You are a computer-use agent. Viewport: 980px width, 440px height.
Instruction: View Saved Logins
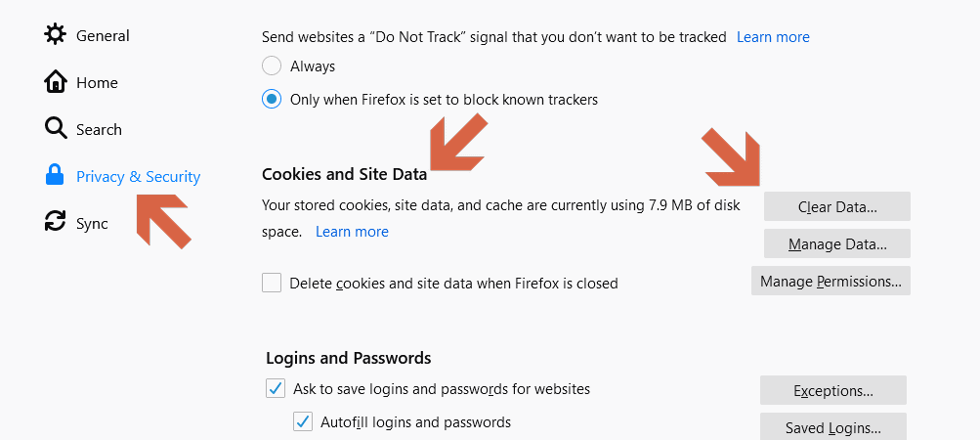(x=832, y=427)
